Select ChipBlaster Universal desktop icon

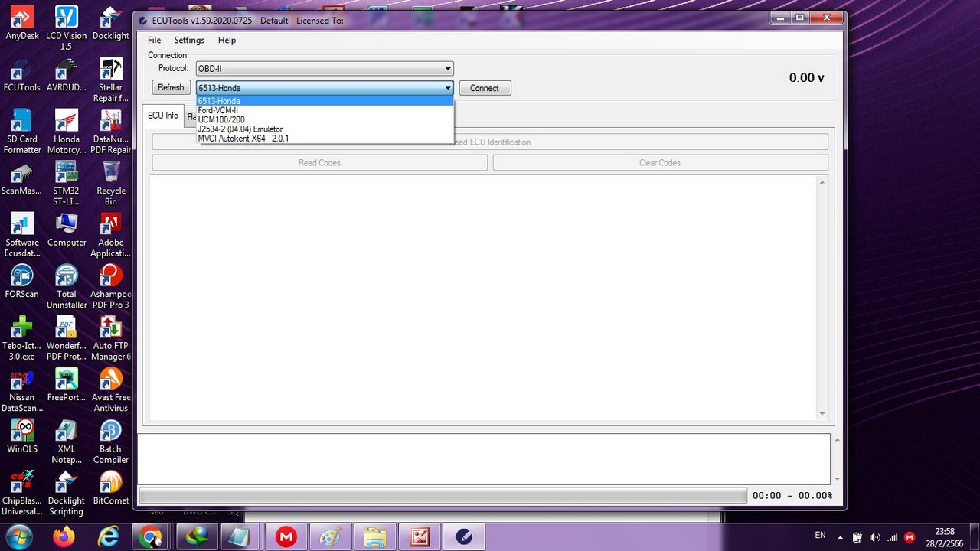click(22, 493)
